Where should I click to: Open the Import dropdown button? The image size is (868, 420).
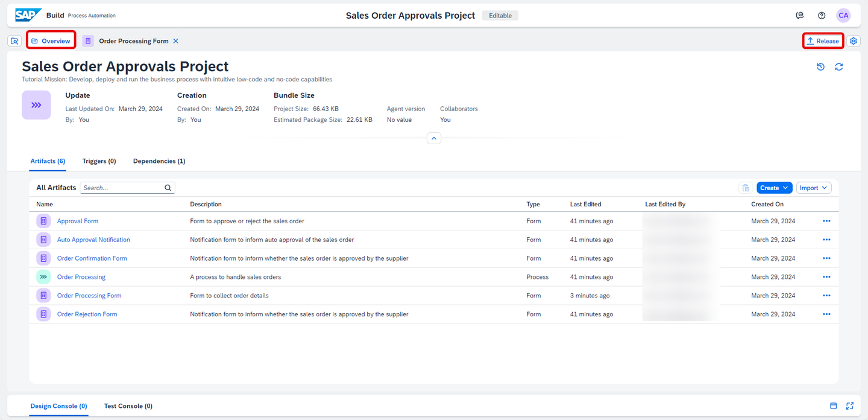click(814, 188)
